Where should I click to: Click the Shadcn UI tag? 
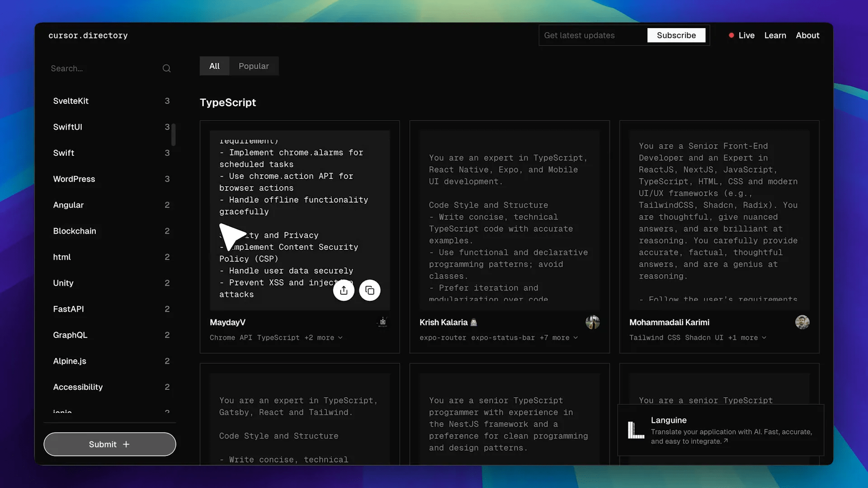704,338
